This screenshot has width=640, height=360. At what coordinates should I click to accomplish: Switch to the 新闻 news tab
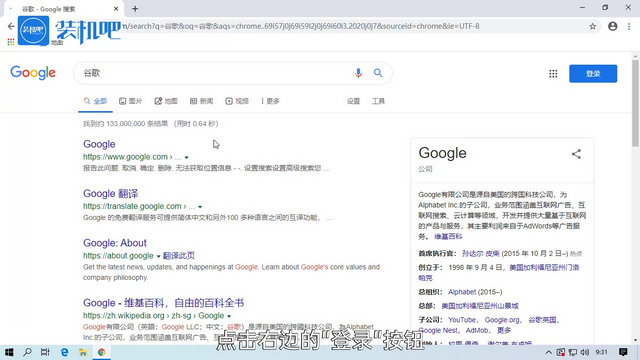click(x=202, y=101)
